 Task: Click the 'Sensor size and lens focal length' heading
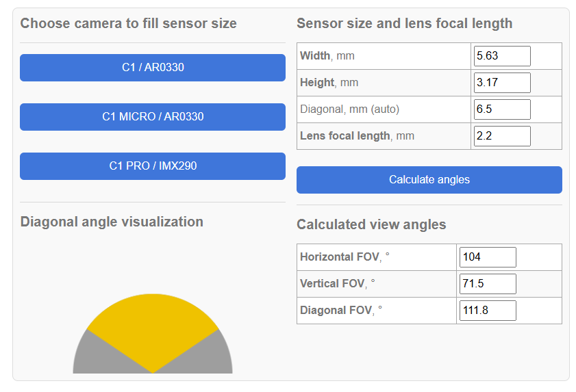[x=404, y=23]
